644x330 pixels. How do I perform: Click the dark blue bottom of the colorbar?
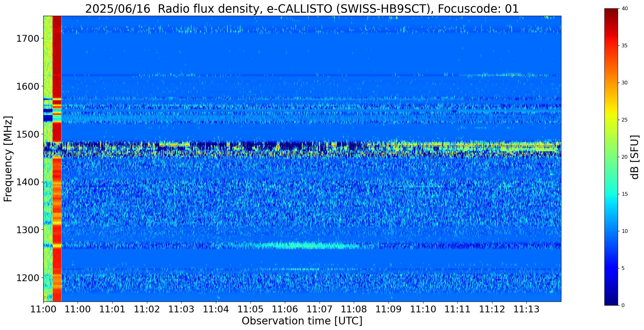click(612, 302)
